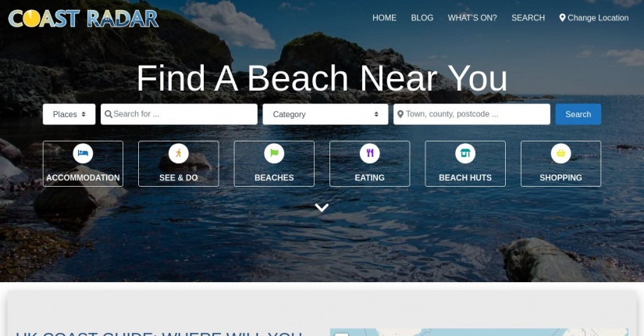644x336 pixels.
Task: Click the Coast Radar logo
Action: click(84, 19)
